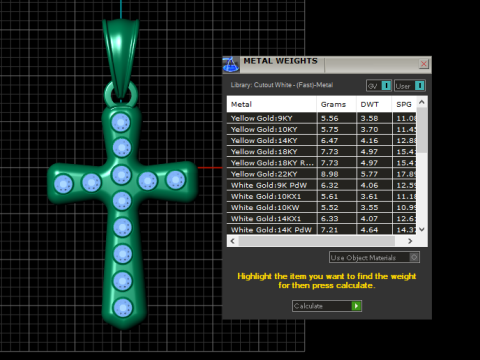This screenshot has width=480, height=360.
Task: Click the 3.58 DWT value
Action: [369, 118]
